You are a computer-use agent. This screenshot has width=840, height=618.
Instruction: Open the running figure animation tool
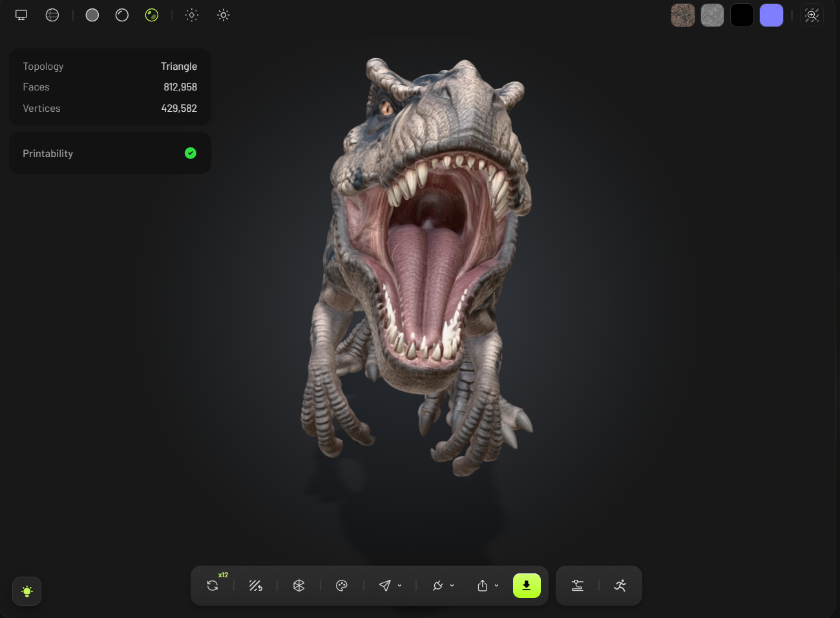620,586
